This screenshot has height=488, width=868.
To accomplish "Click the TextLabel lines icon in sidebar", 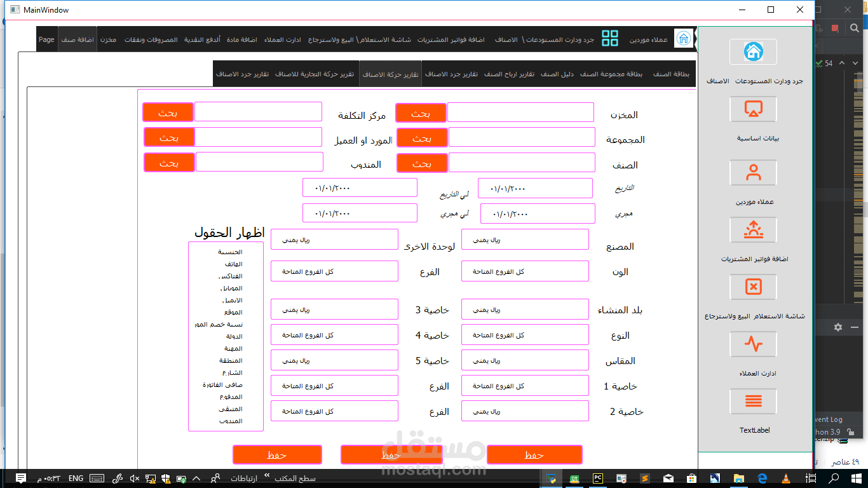I will click(753, 402).
